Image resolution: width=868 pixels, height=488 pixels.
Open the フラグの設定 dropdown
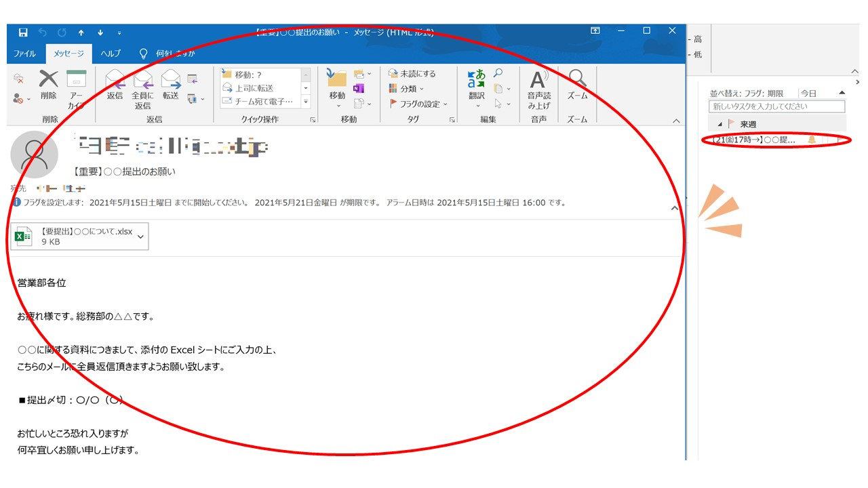[418, 104]
